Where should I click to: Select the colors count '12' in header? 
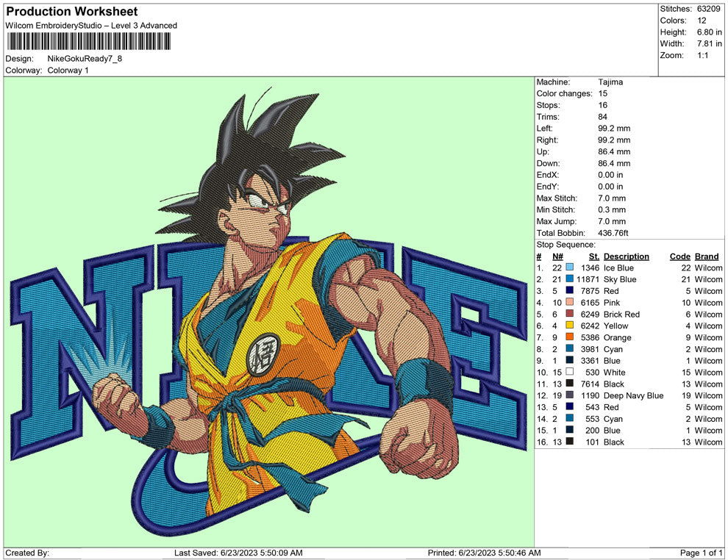[x=702, y=21]
